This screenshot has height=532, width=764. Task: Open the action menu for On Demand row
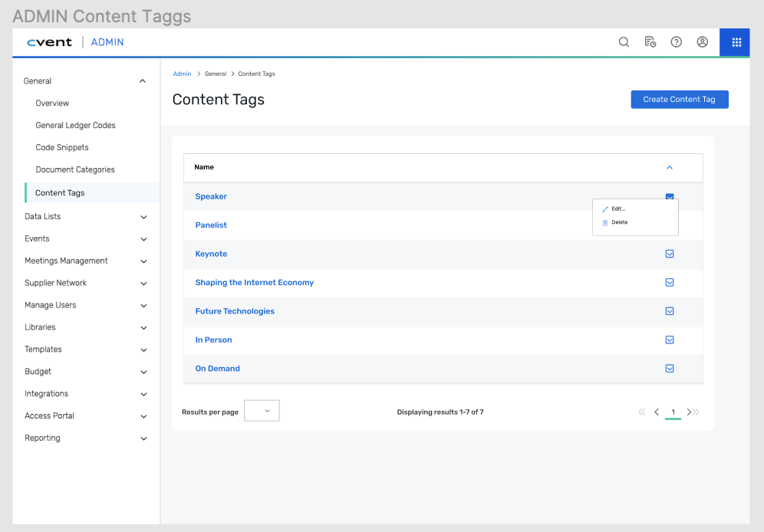click(x=669, y=369)
